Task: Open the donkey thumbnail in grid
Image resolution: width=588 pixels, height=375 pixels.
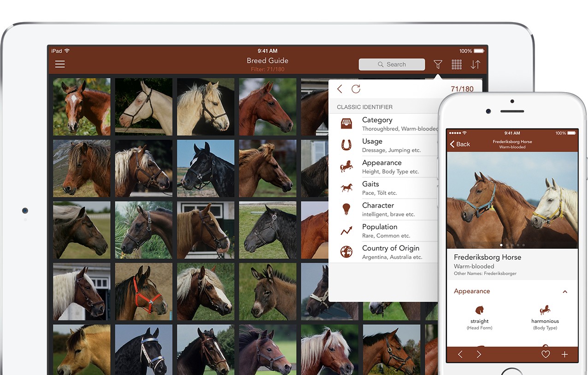Action: click(x=267, y=292)
